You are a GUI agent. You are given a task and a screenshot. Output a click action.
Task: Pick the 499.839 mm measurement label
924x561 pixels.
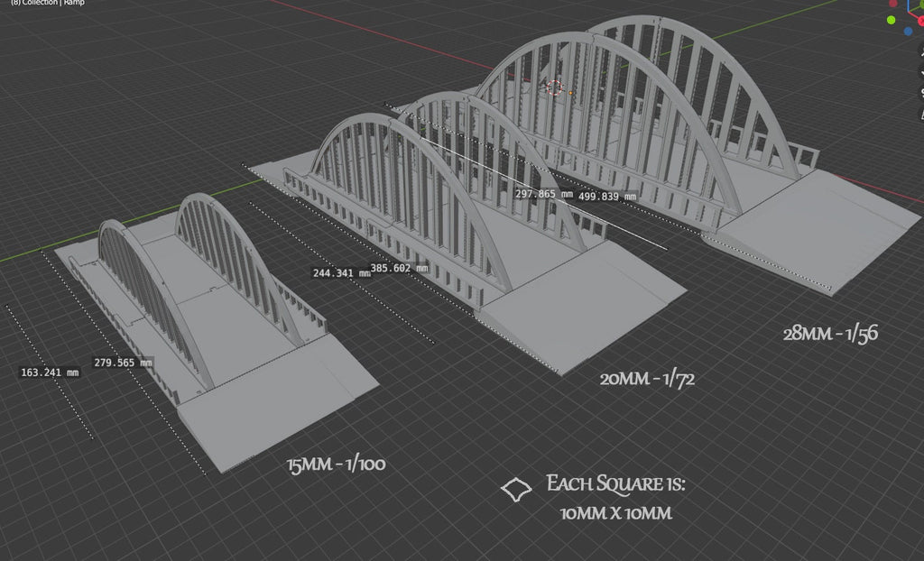tap(606, 196)
